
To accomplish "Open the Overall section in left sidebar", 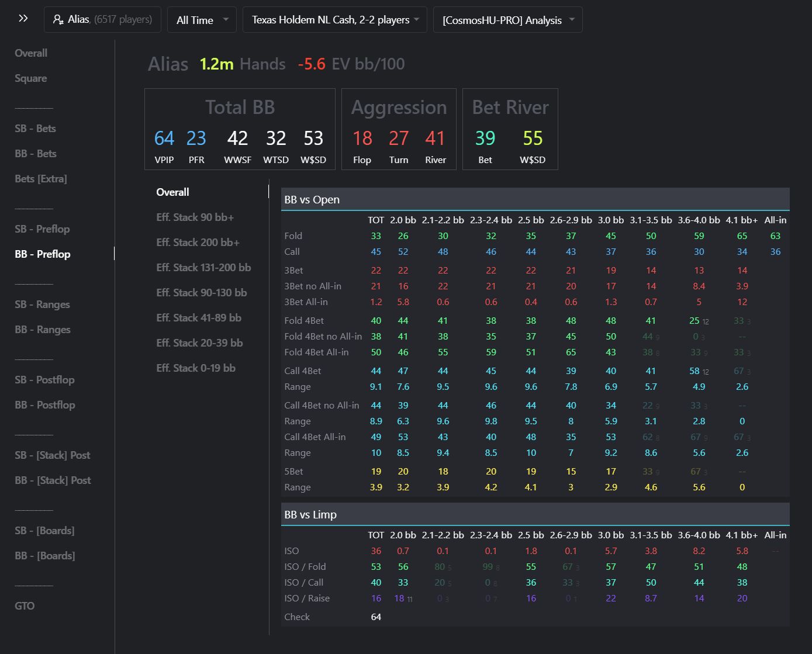I will (31, 53).
